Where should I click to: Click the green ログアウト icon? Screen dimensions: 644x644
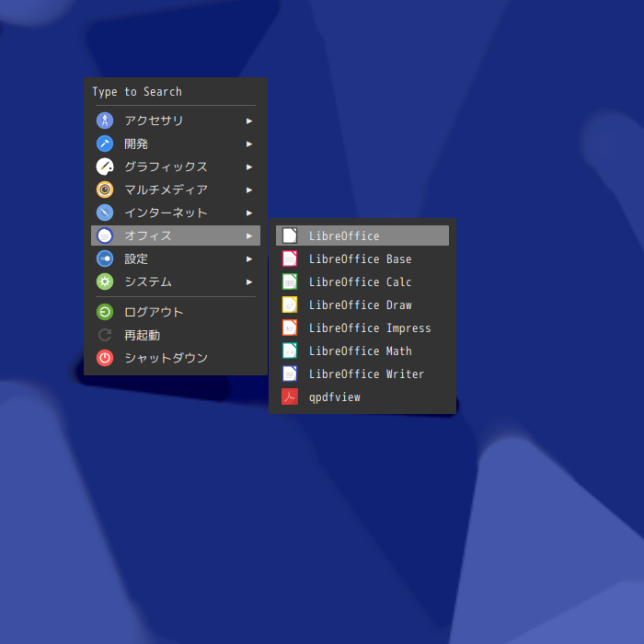pyautogui.click(x=105, y=312)
